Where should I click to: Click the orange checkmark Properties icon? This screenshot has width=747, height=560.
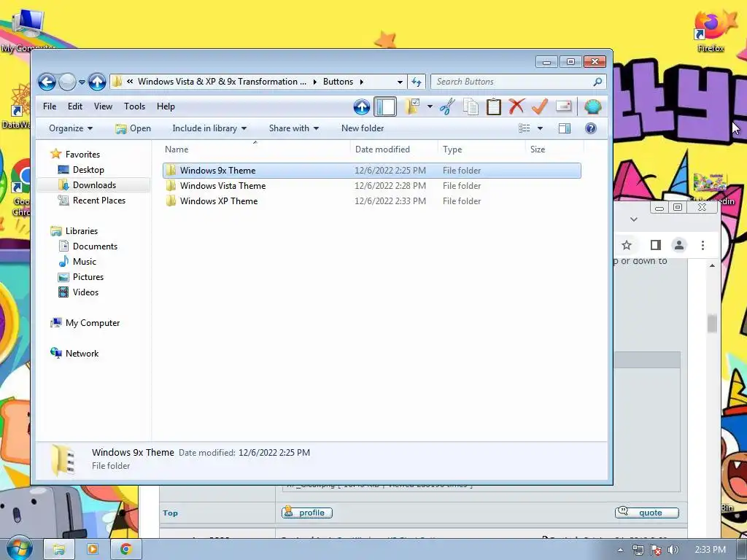[x=540, y=106]
